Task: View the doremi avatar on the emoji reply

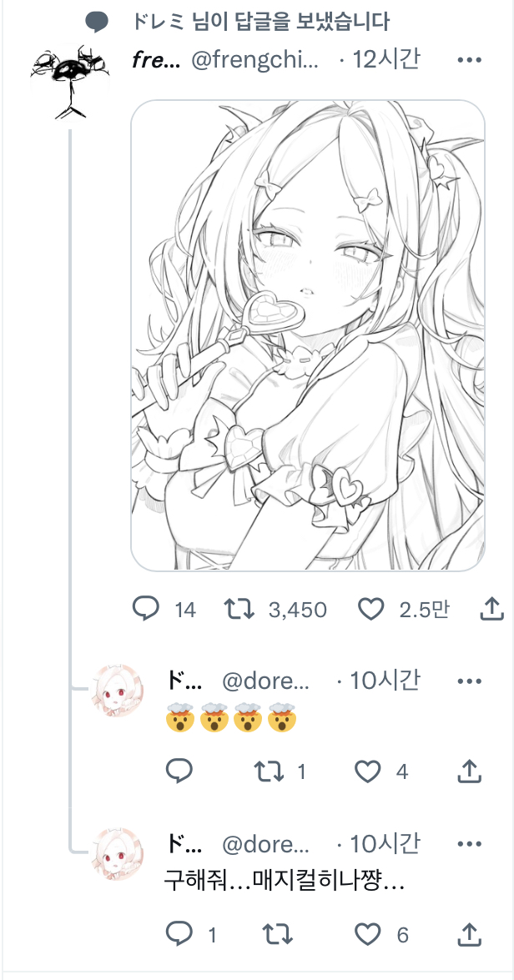Action: [x=118, y=690]
